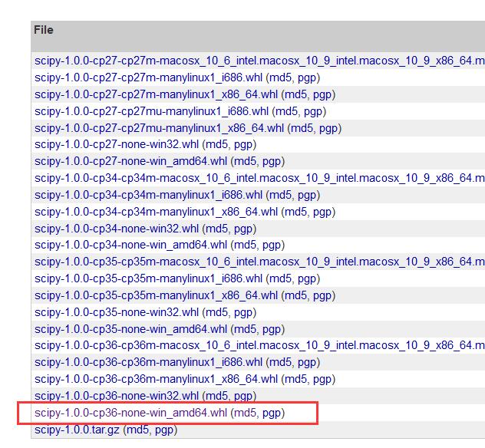This screenshot has width=485, height=448.
Task: Click pgp link for cp35-none-win32 wheel
Action: 243,313
